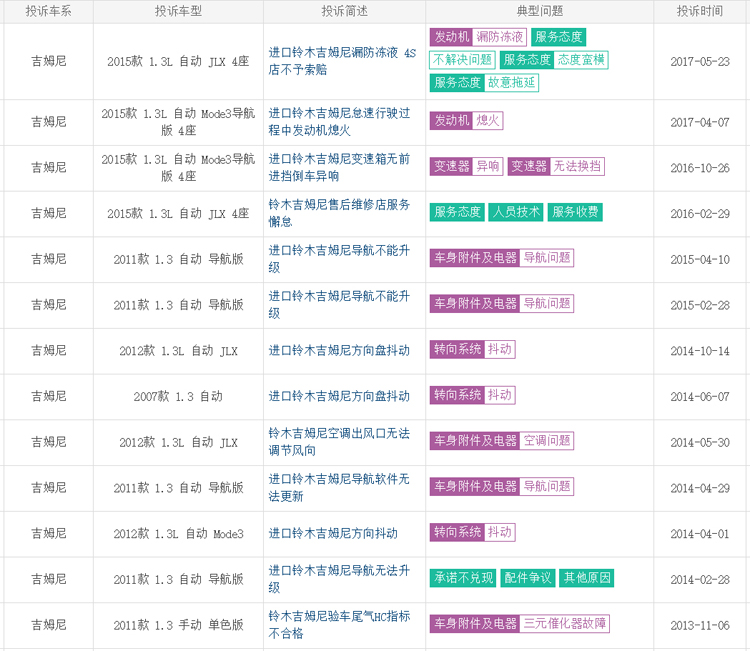Open complaint about 漏防冻液 4S店不予索赔
The image size is (750, 651).
pos(341,61)
